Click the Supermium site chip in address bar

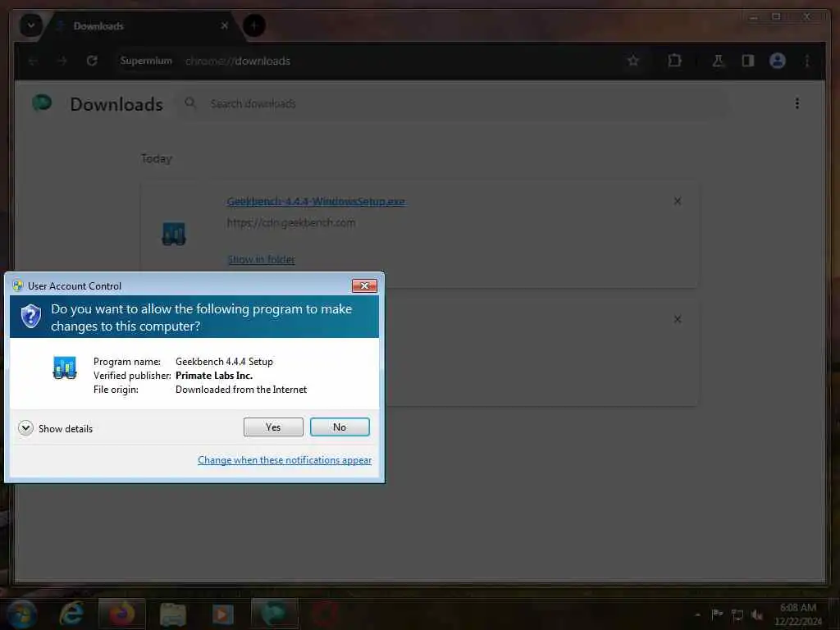point(146,61)
